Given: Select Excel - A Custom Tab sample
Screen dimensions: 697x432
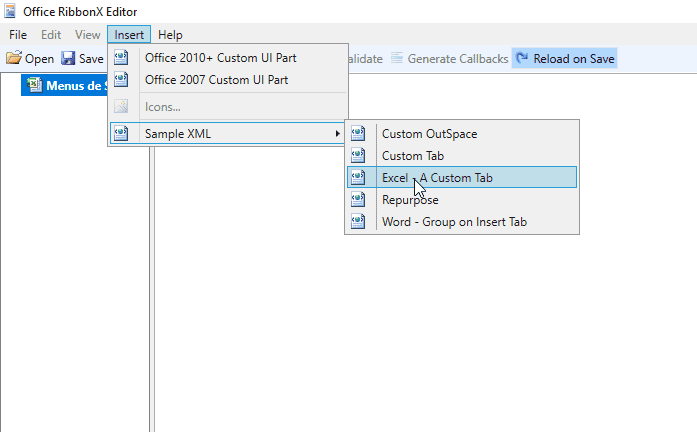Looking at the screenshot, I should 437,178.
